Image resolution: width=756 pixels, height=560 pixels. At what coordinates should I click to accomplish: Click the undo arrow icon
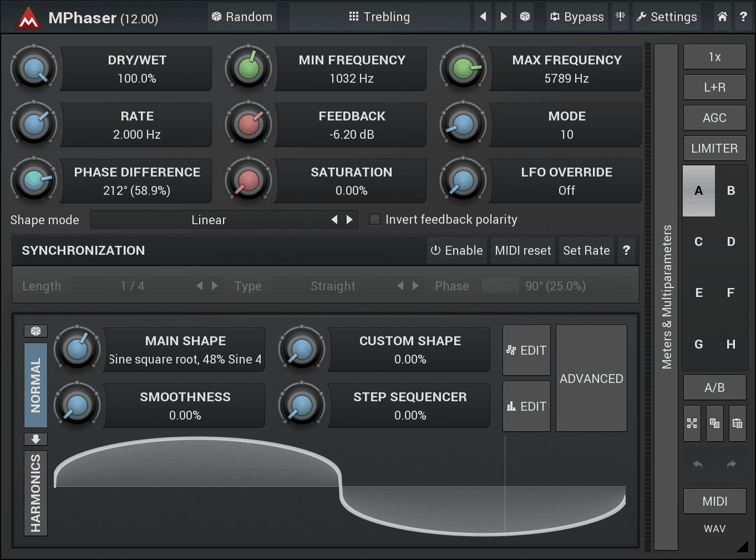697,464
